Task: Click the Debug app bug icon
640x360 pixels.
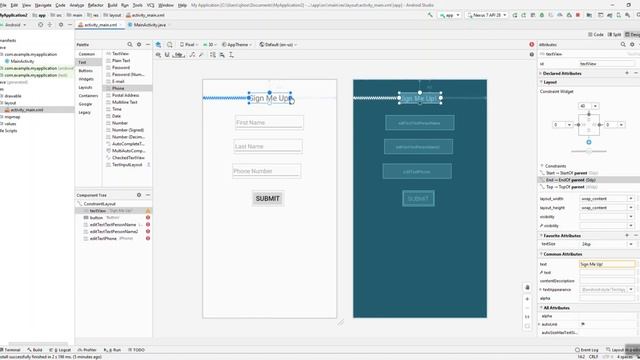Action: pyautogui.click(x=542, y=15)
